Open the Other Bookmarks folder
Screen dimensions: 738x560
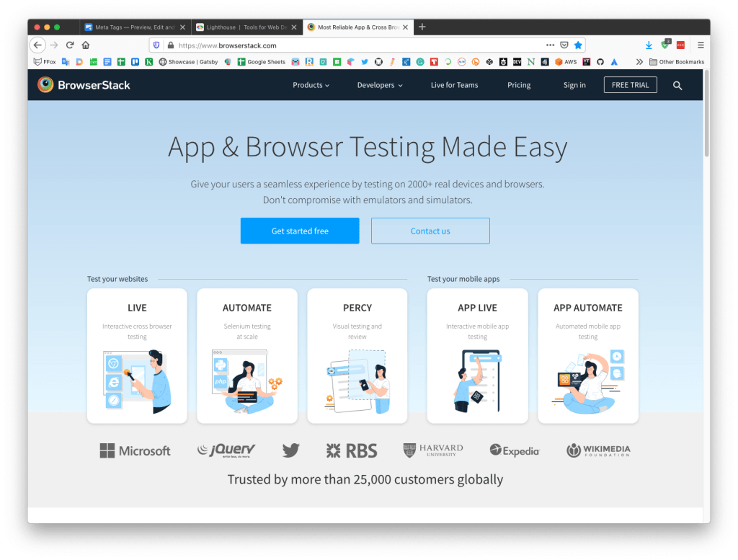click(677, 62)
